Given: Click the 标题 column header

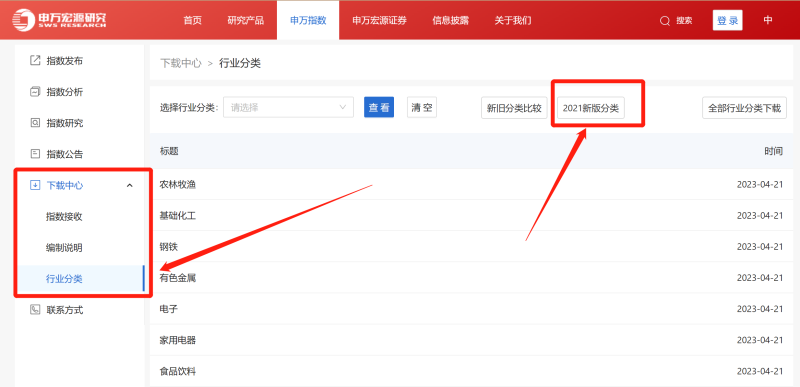Looking at the screenshot, I should point(169,151).
